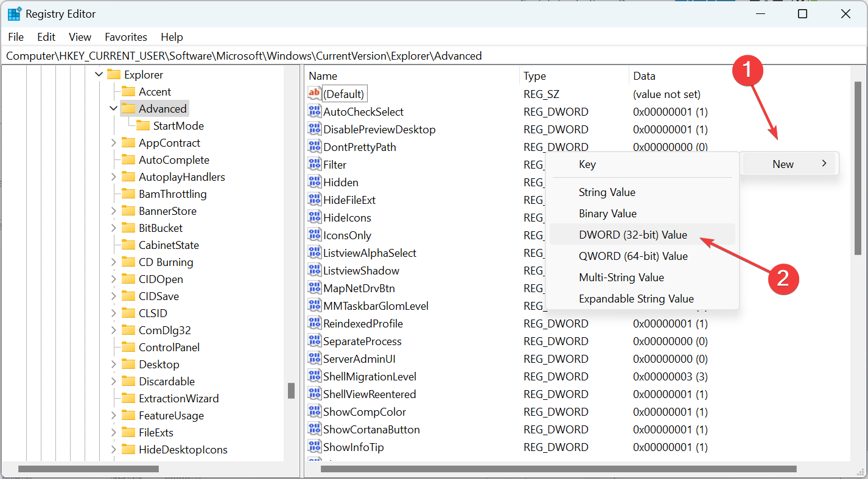This screenshot has width=868, height=479.
Task: Open the File menu
Action: point(16,37)
